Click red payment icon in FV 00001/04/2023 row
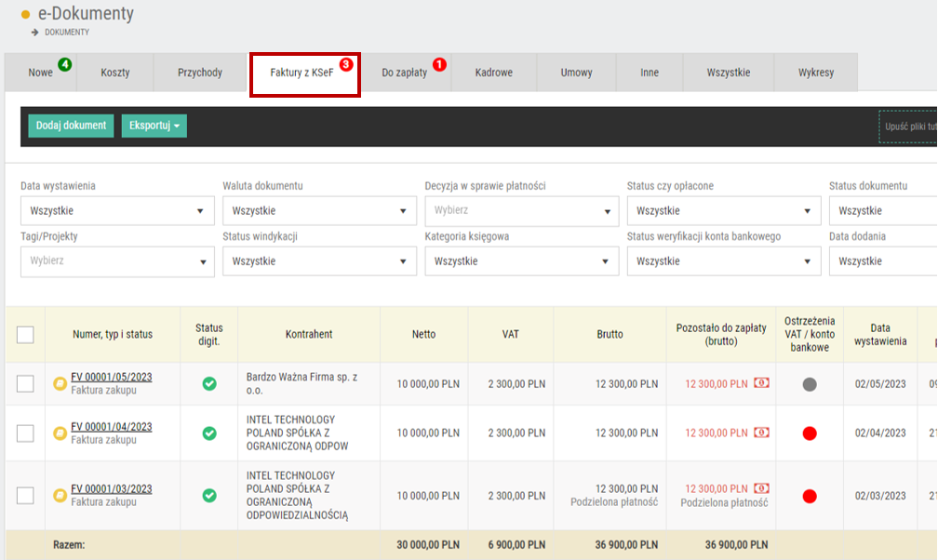This screenshot has height=560, width=938. pos(761,433)
